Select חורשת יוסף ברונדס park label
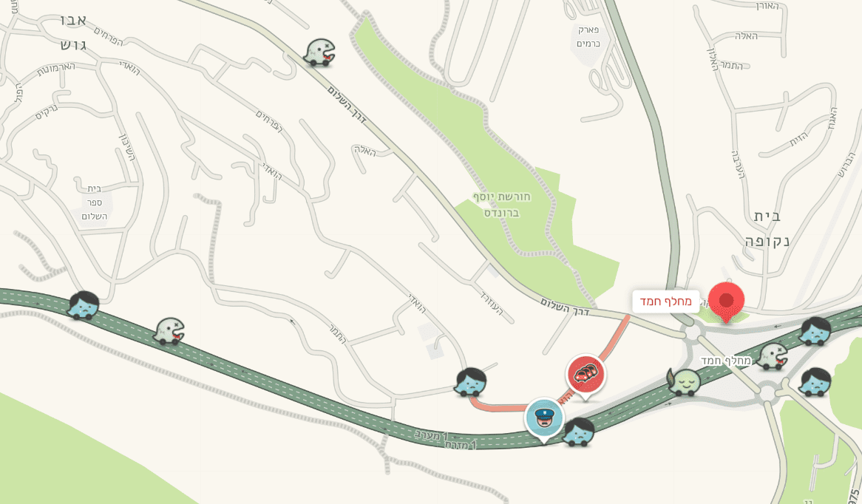The image size is (862, 504). click(x=501, y=205)
